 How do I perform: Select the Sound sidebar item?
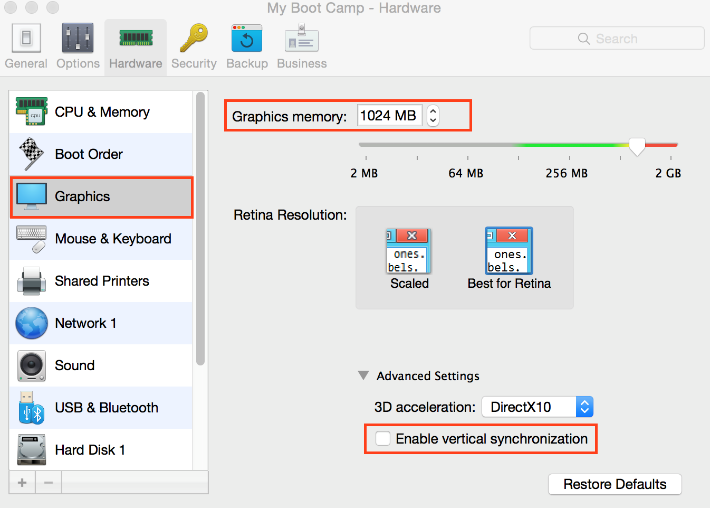(x=75, y=365)
